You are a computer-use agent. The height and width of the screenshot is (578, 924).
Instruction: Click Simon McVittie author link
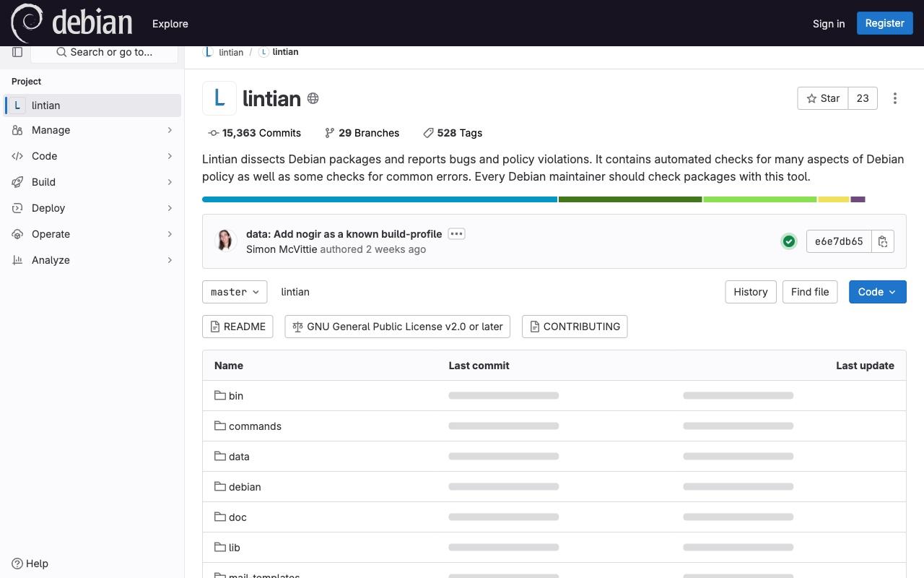pos(282,249)
